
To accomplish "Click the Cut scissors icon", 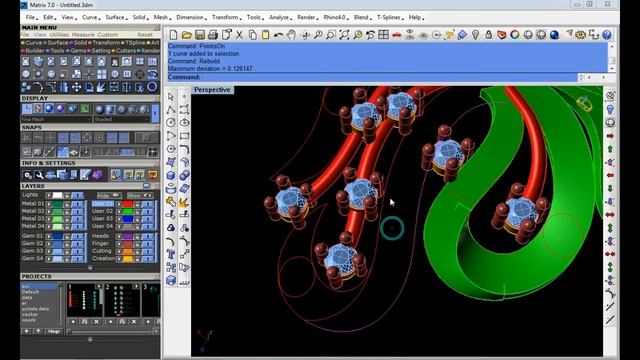I will tap(240, 35).
